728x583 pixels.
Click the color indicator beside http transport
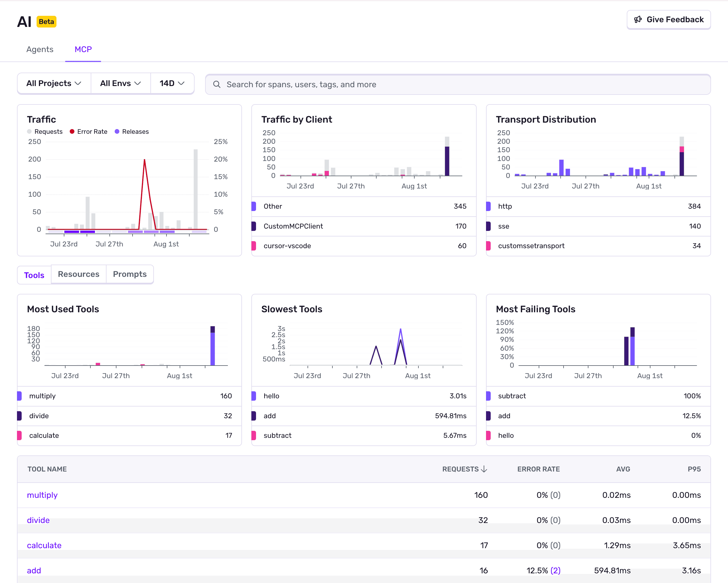pos(488,206)
